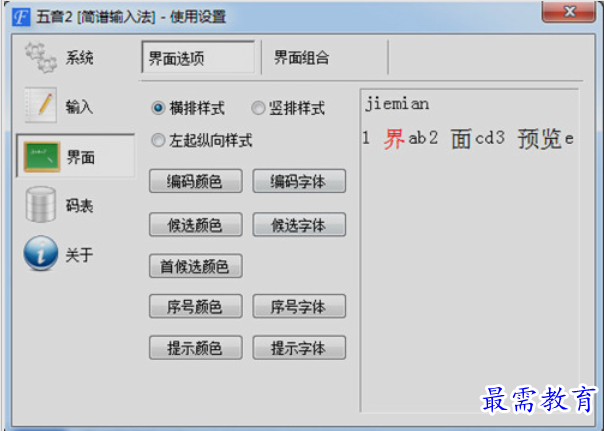Open the 编码字体 font button

pos(299,181)
